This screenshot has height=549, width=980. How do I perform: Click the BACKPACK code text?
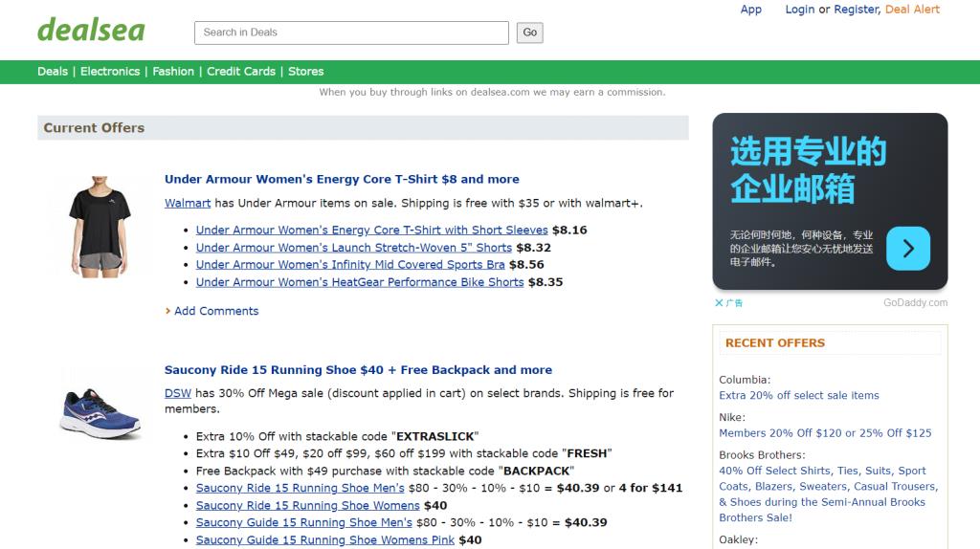pos(536,471)
